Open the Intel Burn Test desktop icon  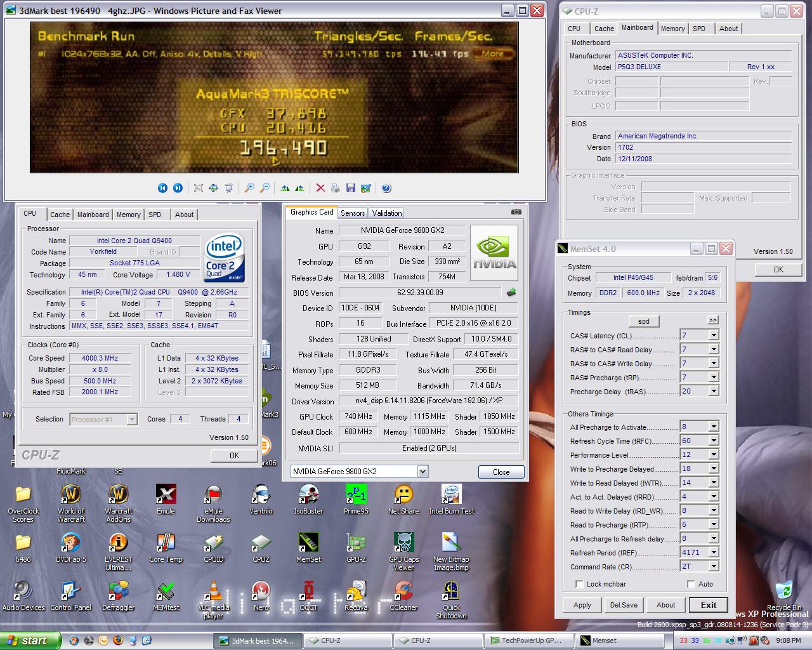pos(452,499)
